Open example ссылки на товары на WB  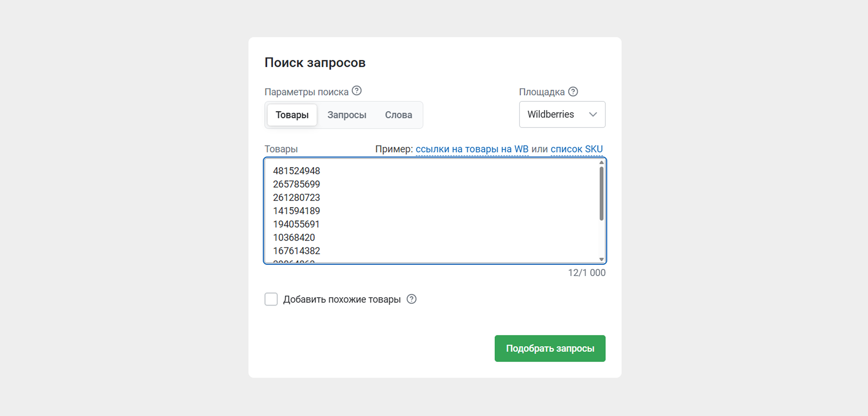click(x=472, y=149)
